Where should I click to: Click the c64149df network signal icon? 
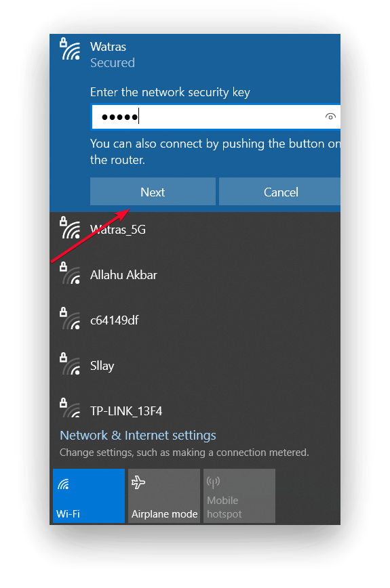point(70,319)
